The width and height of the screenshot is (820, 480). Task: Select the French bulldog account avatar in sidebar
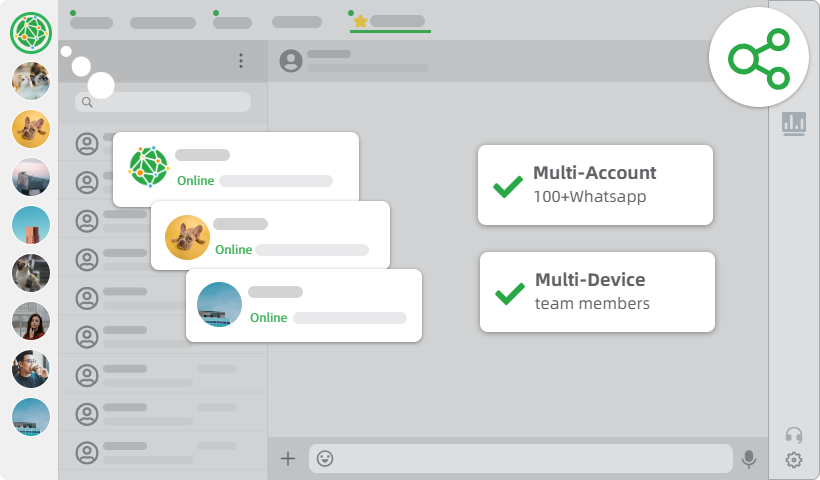click(31, 129)
